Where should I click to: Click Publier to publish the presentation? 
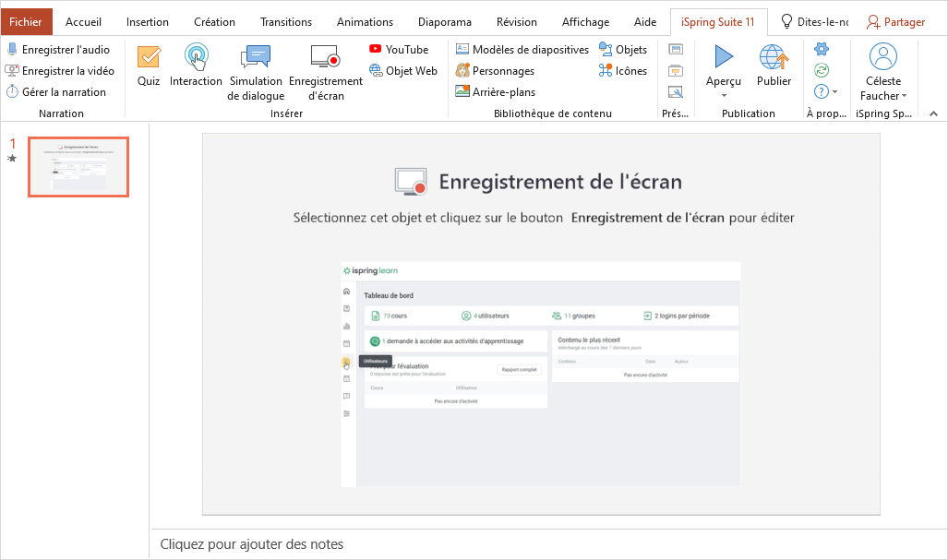[774, 66]
